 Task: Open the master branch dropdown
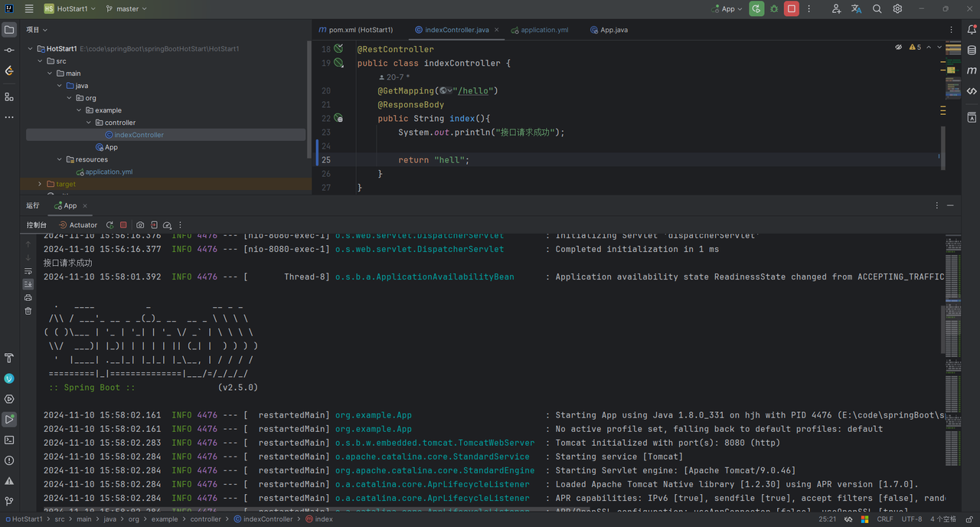click(x=126, y=9)
